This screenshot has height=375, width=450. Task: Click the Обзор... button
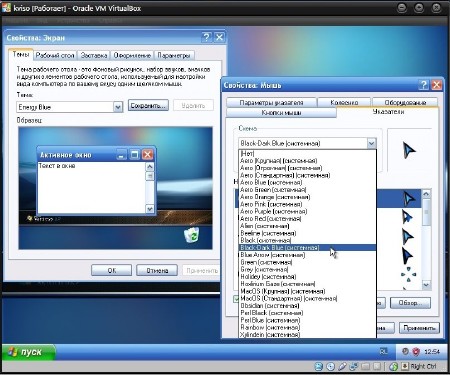point(410,303)
